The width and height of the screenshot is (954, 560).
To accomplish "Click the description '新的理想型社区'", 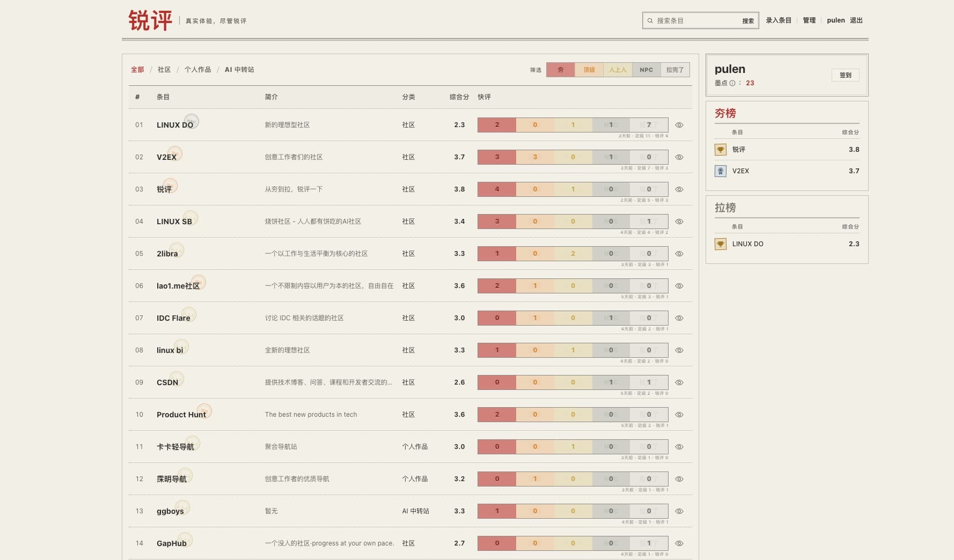I will 287,125.
